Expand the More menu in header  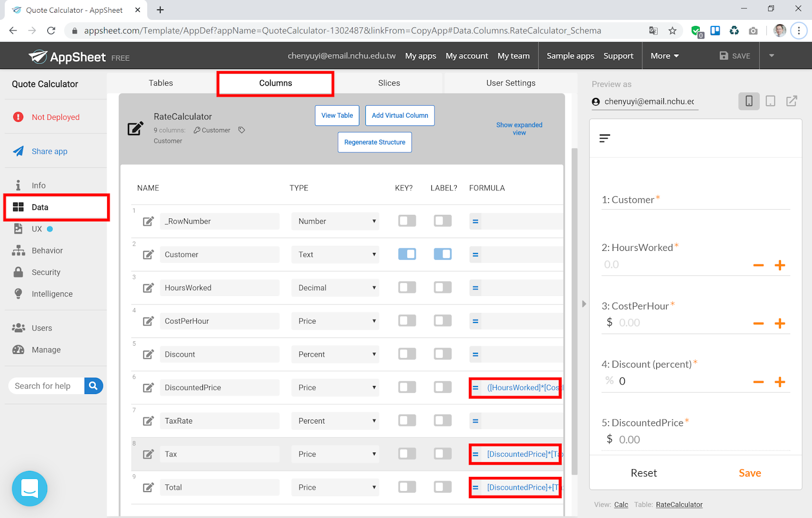tap(665, 56)
